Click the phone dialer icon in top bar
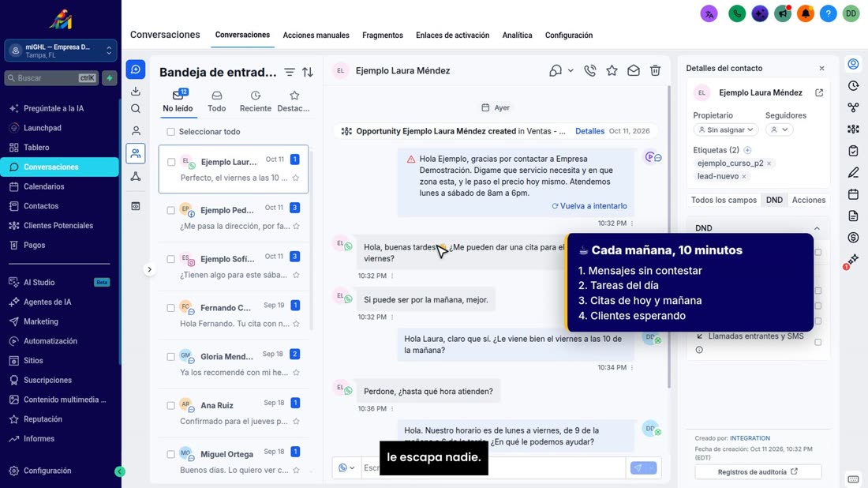 [737, 14]
